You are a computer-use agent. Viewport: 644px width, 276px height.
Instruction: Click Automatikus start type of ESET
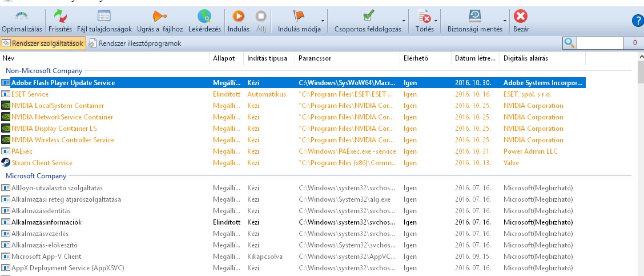tap(267, 94)
